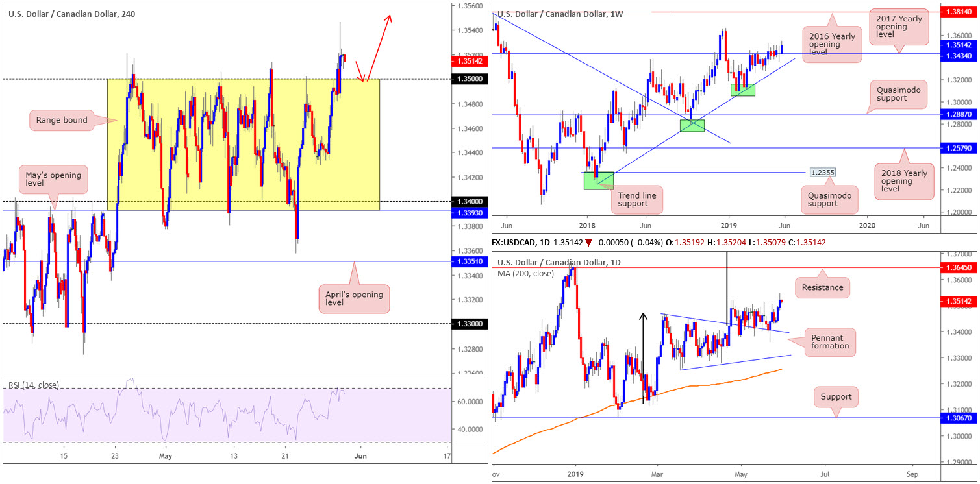Click the 23 date label on 240 chart axis
The width and height of the screenshot is (980, 484).
click(x=114, y=456)
